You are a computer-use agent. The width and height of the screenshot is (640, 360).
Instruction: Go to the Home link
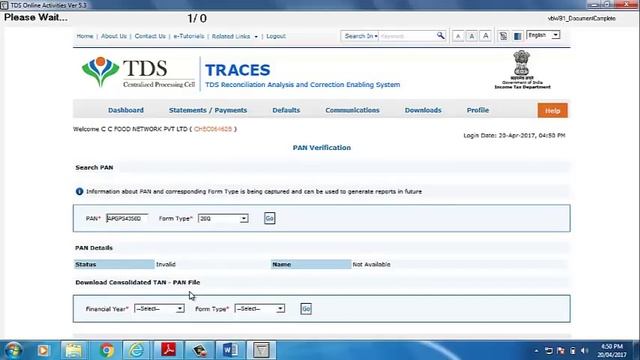click(85, 36)
